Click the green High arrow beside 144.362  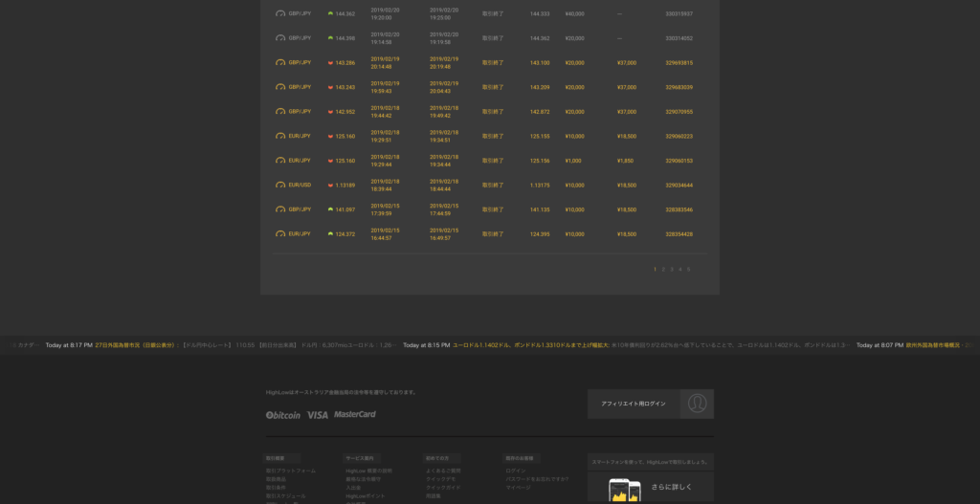(x=330, y=13)
